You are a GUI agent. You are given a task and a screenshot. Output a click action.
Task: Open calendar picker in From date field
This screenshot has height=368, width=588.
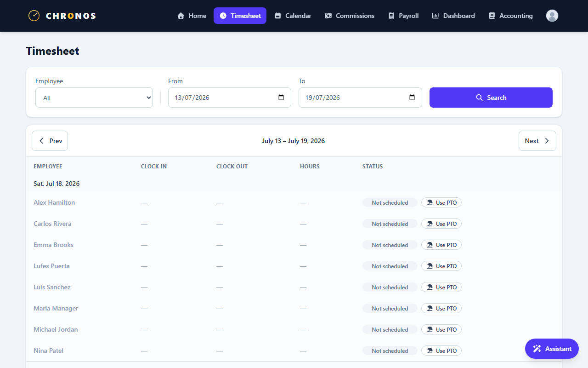coord(281,98)
